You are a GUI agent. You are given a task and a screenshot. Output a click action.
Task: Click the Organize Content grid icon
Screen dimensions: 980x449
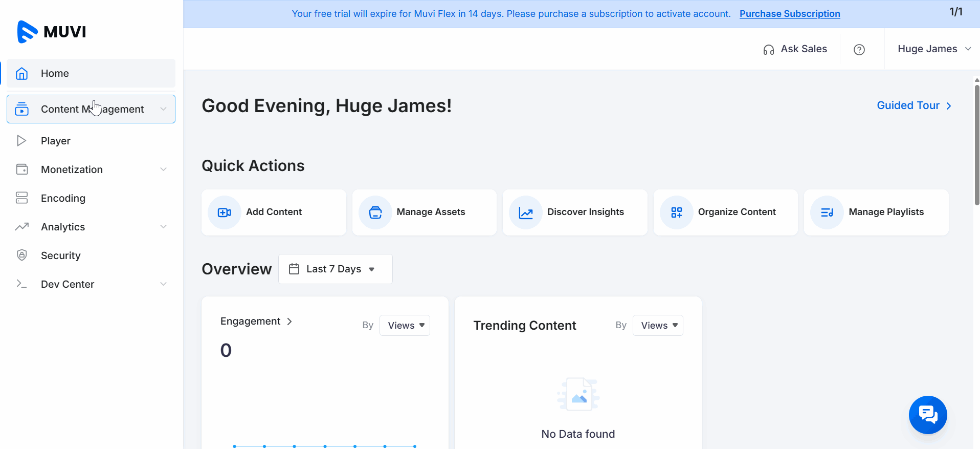coord(677,212)
